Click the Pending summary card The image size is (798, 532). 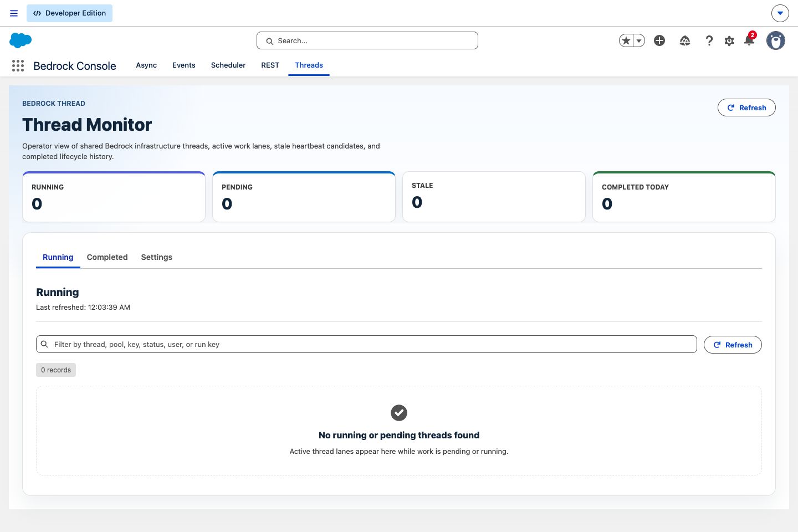coord(304,197)
